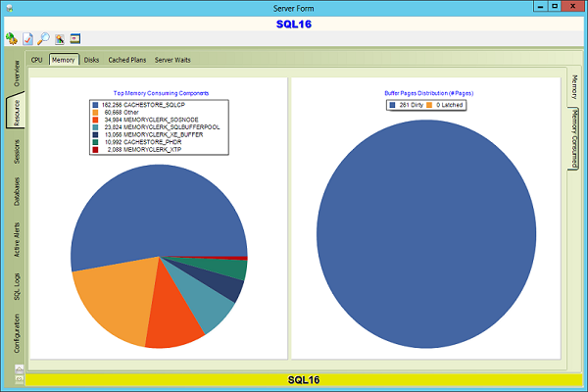Open the Disks tab
The image size is (588, 392).
pos(91,60)
